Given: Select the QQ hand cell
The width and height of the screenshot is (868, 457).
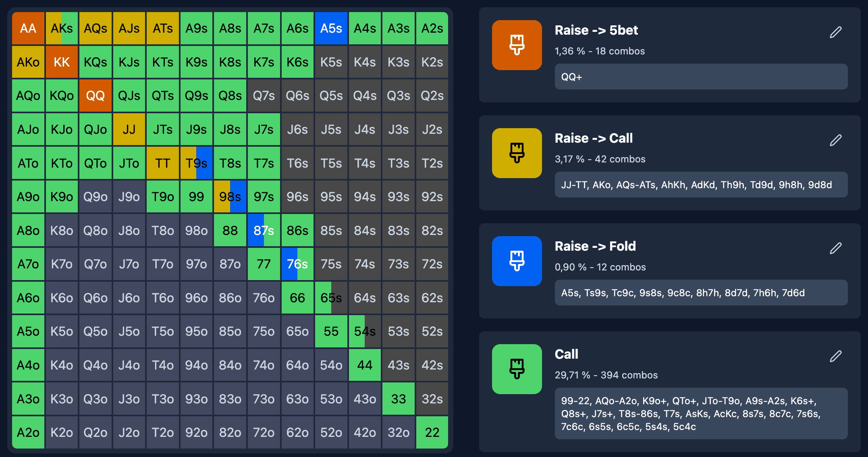Looking at the screenshot, I should point(95,96).
